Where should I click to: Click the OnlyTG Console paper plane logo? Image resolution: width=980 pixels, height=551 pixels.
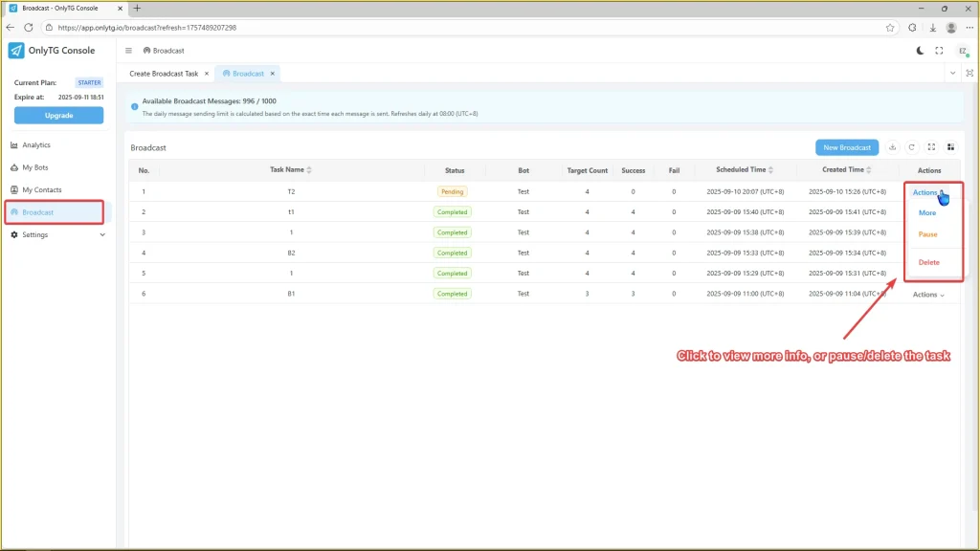pyautogui.click(x=16, y=51)
